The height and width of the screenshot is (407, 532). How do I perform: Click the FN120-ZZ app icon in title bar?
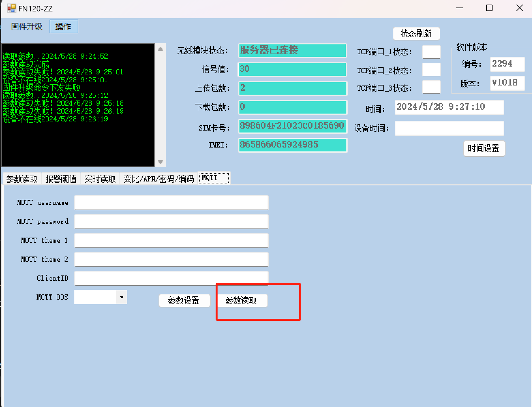point(11,8)
